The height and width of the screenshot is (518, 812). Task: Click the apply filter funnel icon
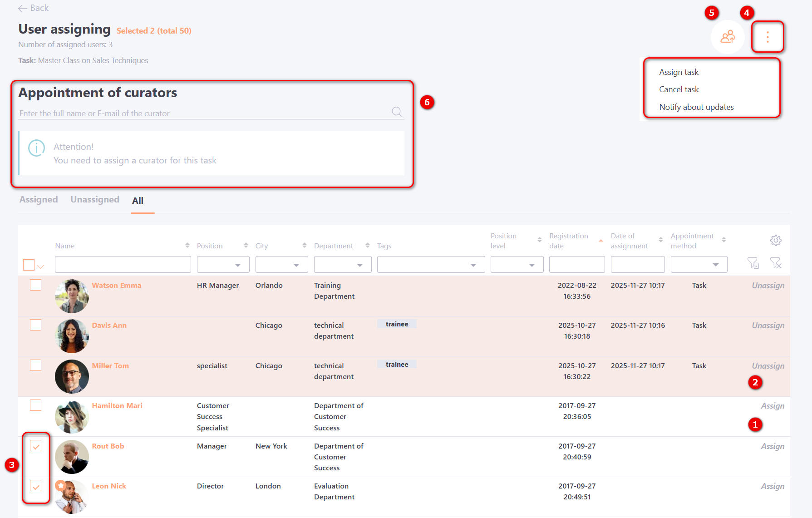click(x=753, y=263)
